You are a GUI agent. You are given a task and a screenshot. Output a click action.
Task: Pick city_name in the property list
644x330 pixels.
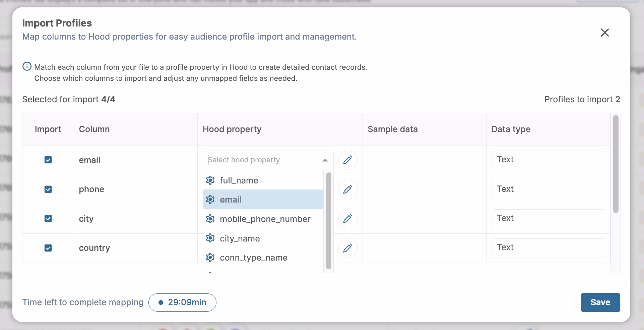click(x=240, y=238)
